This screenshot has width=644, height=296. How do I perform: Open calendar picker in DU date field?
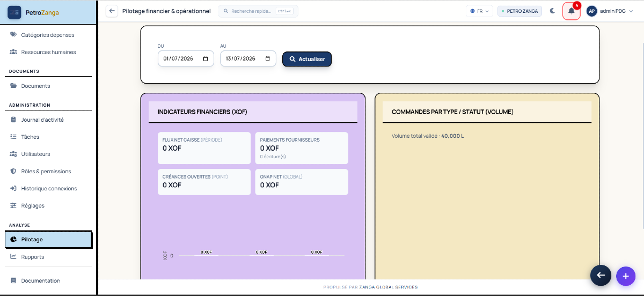click(x=206, y=58)
